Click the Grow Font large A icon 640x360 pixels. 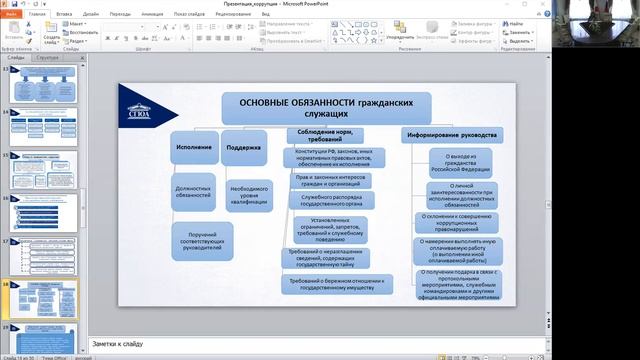pos(165,27)
